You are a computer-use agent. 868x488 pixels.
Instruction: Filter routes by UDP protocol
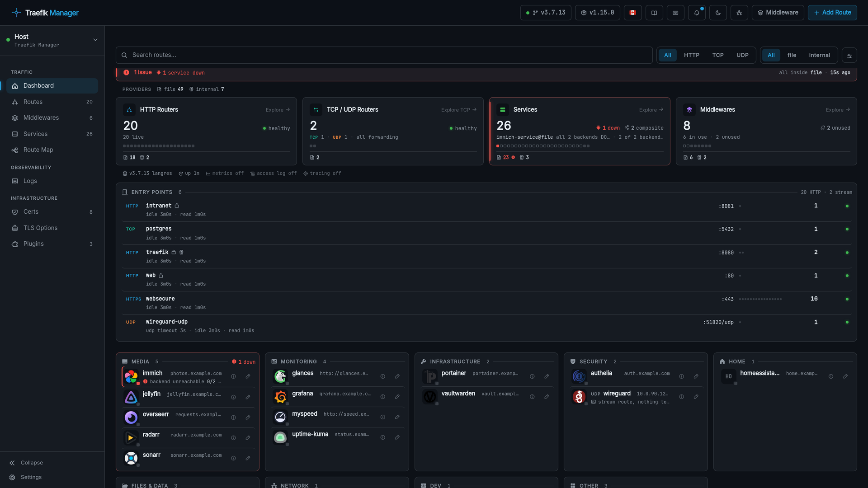[742, 55]
